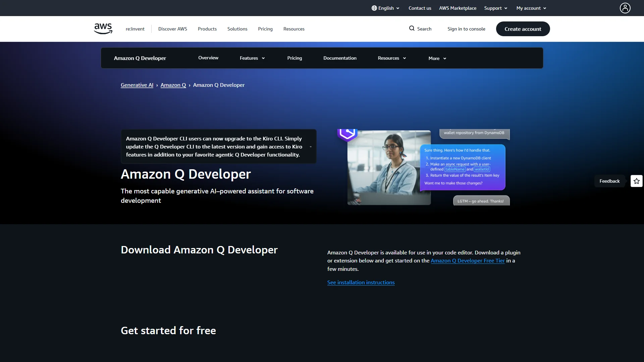644x362 pixels.
Task: Open See installation instructions link
Action: coord(361,282)
